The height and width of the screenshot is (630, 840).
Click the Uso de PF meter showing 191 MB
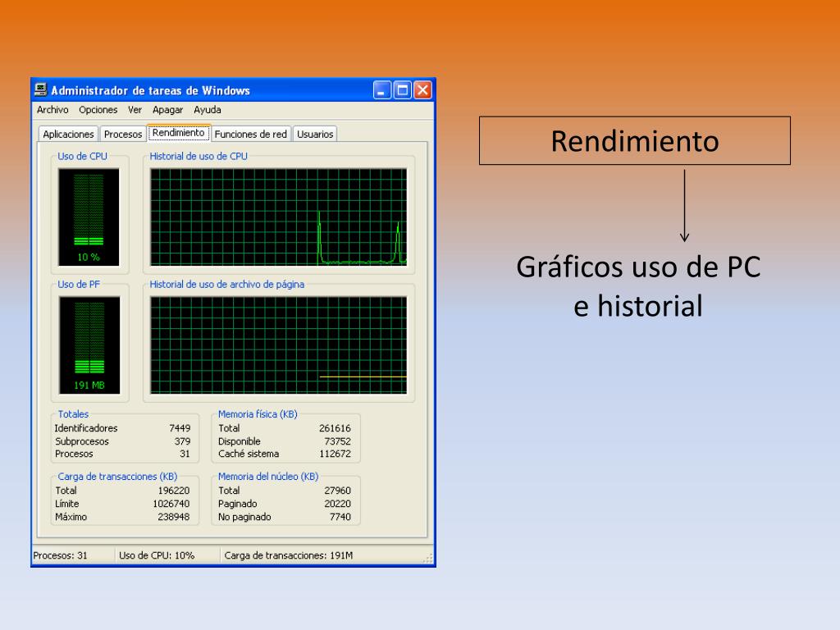[89, 345]
